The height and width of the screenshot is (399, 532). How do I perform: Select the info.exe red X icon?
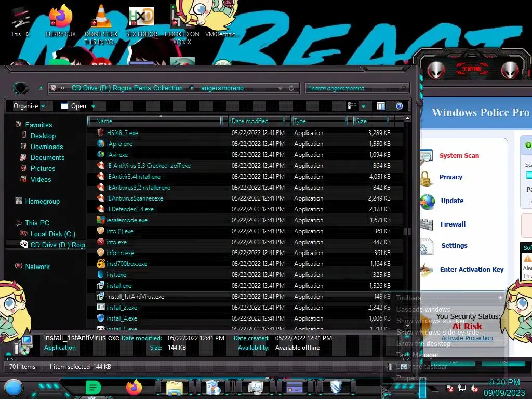click(100, 242)
